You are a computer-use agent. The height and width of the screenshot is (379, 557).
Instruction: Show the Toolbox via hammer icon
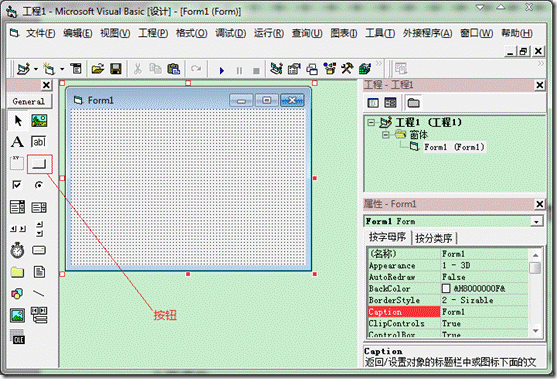pos(347,68)
